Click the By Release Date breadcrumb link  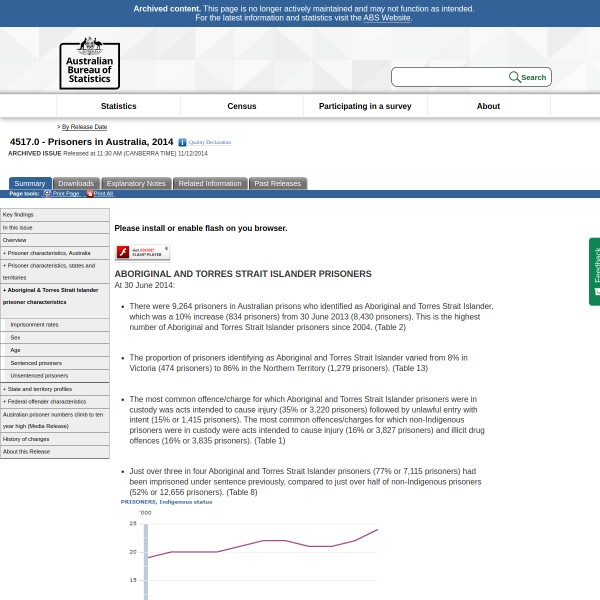(84, 127)
